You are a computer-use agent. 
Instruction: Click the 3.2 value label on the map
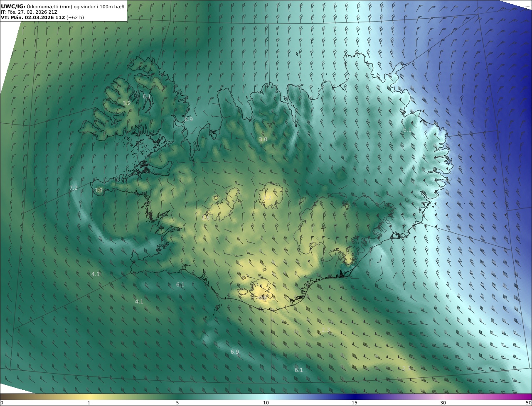127,103
